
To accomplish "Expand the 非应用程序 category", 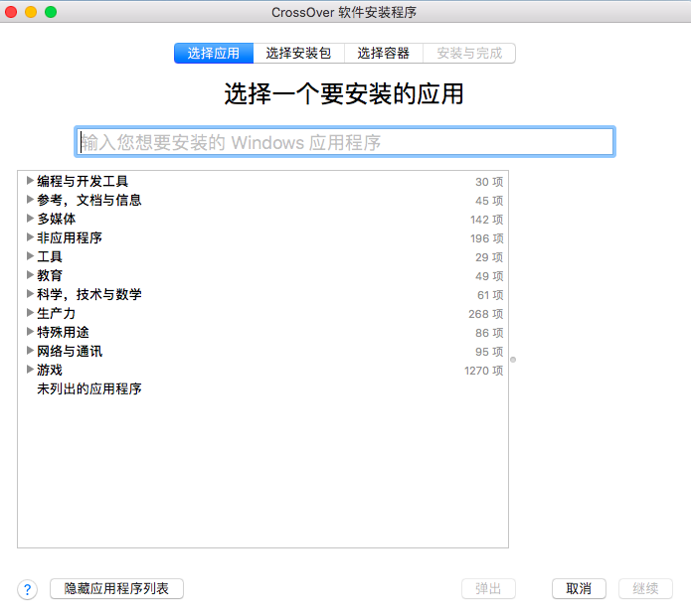I will coord(30,237).
